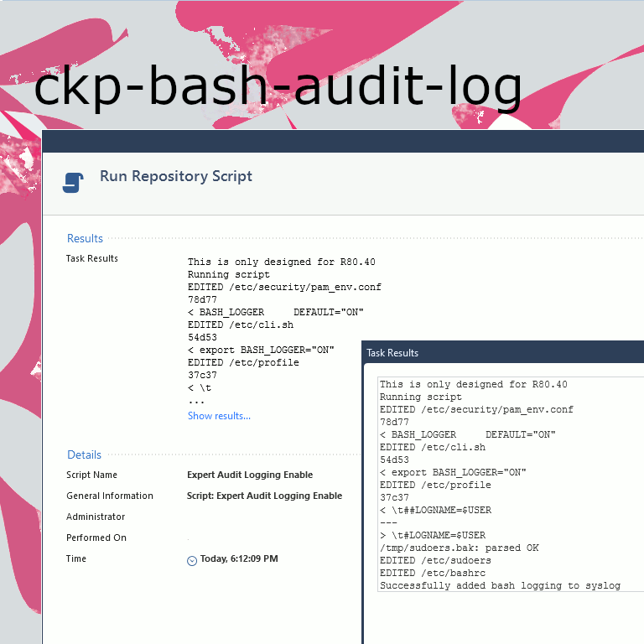Screen dimensions: 644x644
Task: Click the '/tmp/sudoers.bak: parsed OK' output line
Action: (x=459, y=548)
